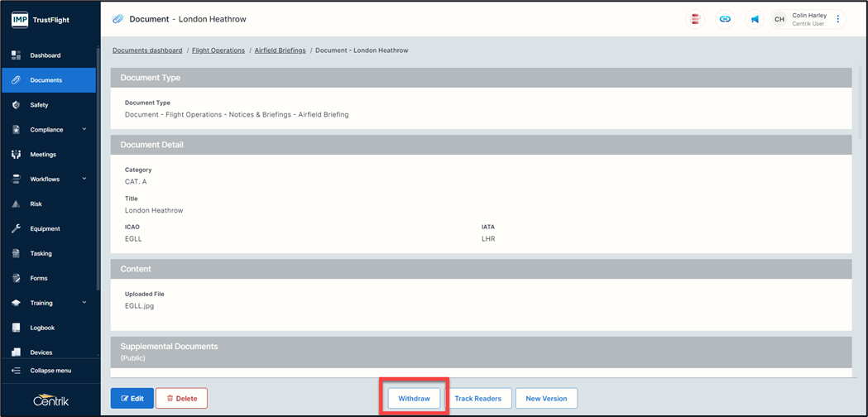Click the Training graduation cap icon
This screenshot has height=417, width=868.
pos(16,303)
